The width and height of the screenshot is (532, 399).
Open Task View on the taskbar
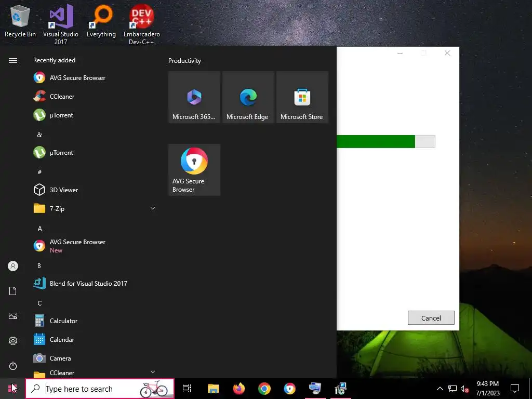pyautogui.click(x=187, y=389)
